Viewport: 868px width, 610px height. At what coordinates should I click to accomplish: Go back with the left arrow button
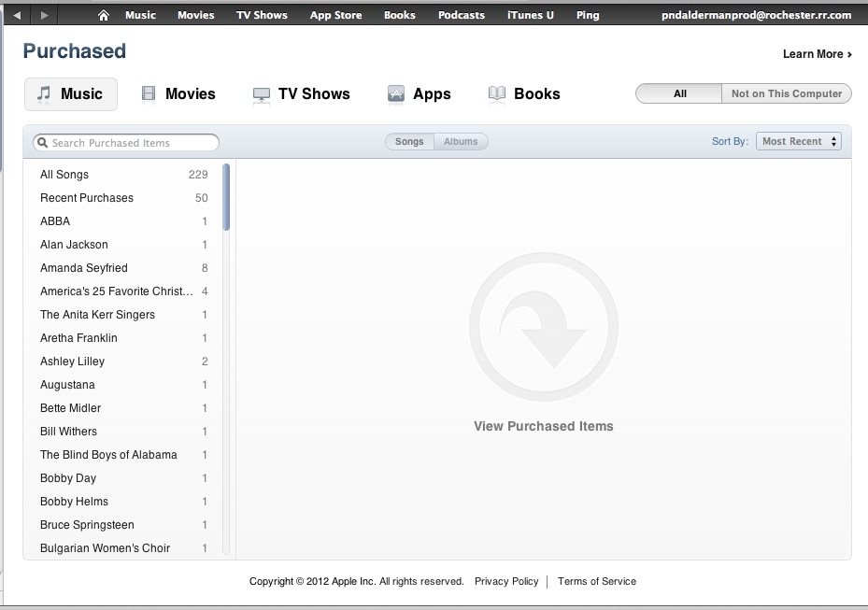pyautogui.click(x=17, y=15)
